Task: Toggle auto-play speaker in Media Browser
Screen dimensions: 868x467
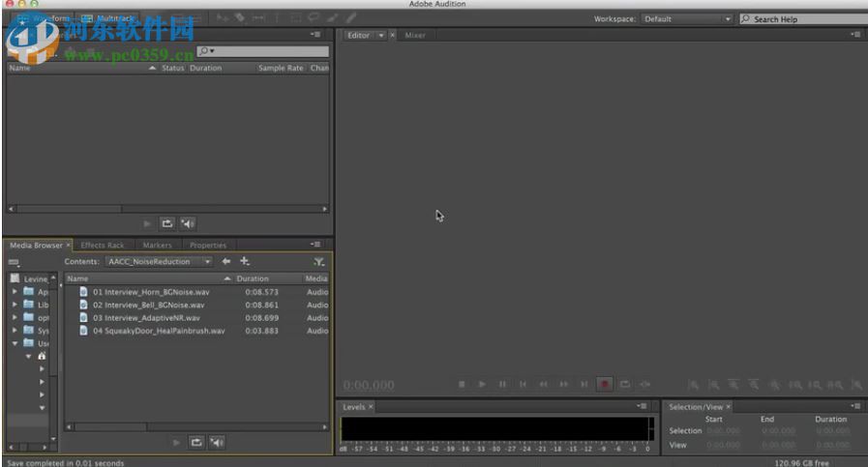Action: point(217,442)
